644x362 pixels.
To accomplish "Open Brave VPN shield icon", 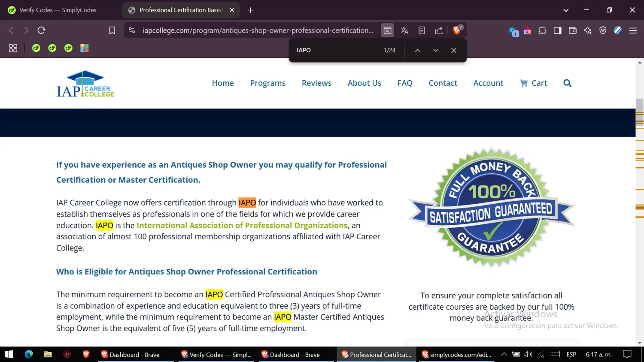I will click(603, 30).
